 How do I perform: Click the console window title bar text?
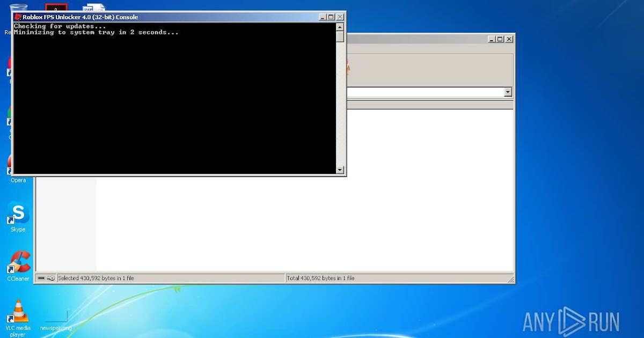(80, 17)
